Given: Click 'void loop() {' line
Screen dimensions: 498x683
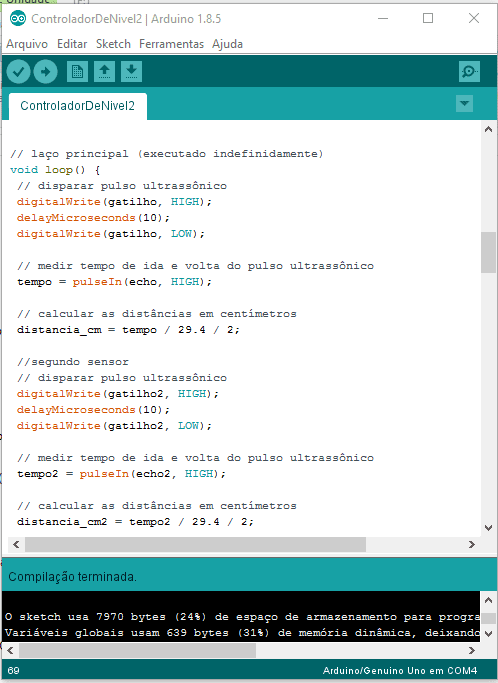Looking at the screenshot, I should point(55,170).
